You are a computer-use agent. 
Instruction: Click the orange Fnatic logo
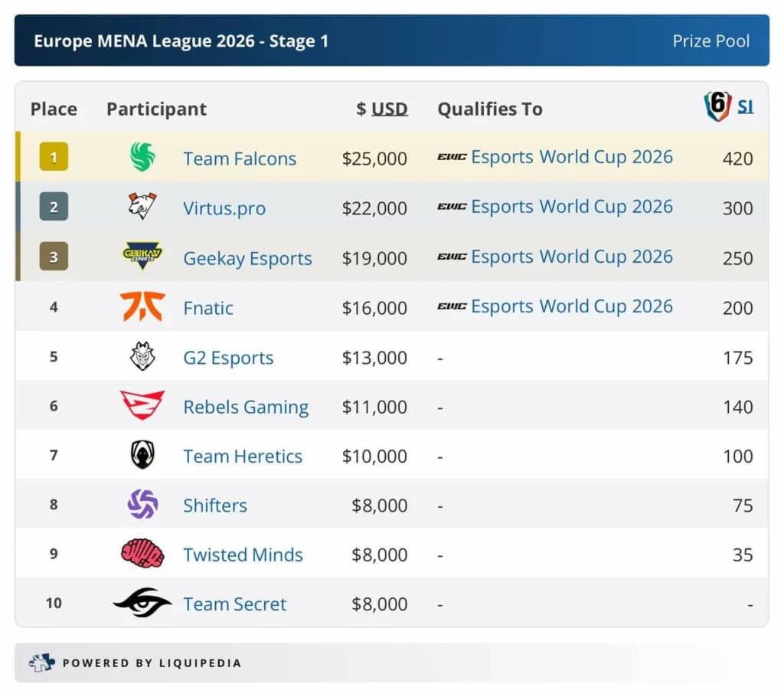coord(142,306)
